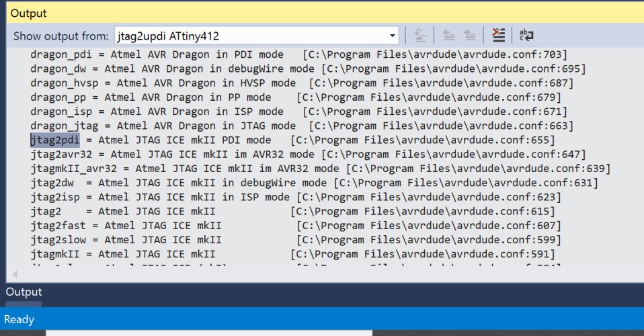Open the 'Show output from' dropdown

(392, 36)
